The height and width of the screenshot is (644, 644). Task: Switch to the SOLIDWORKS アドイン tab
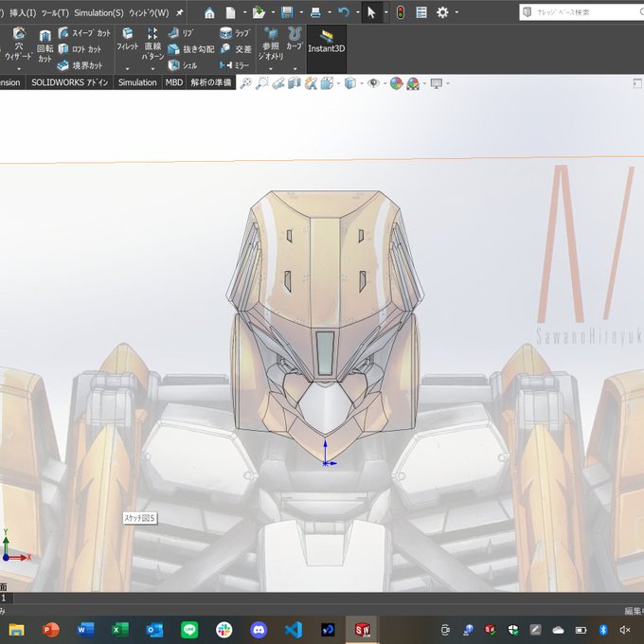point(70,82)
